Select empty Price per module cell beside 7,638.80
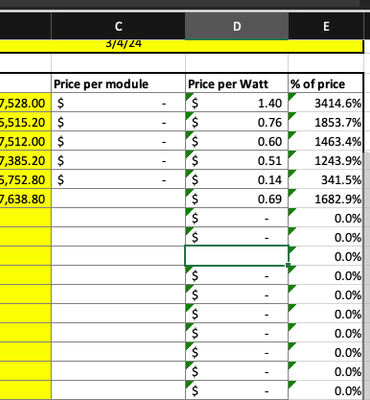 pos(118,199)
